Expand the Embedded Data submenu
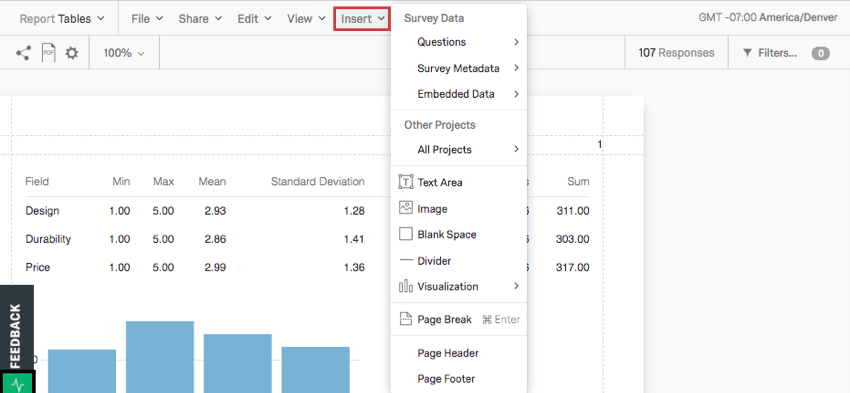850x393 pixels. pos(468,94)
